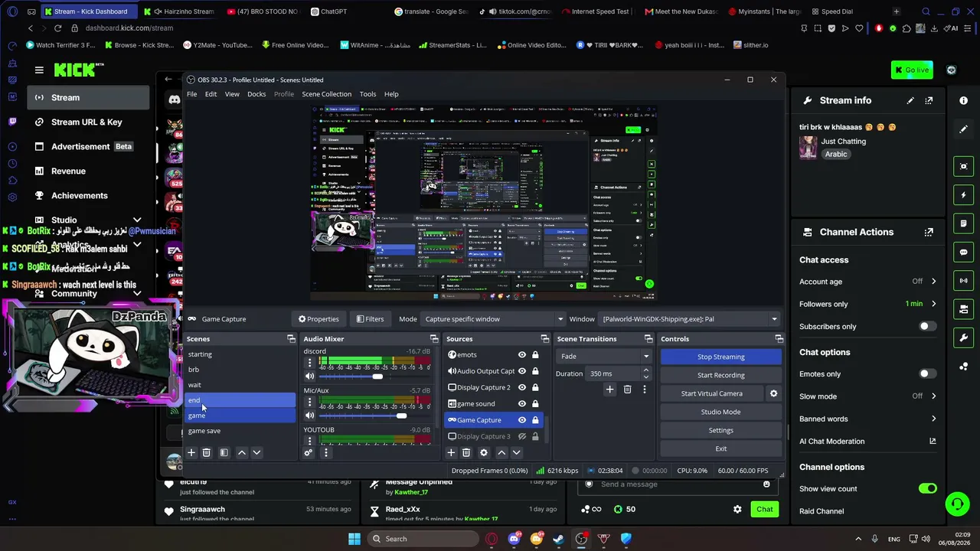Unlock the Game Capture source
Image resolution: width=980 pixels, height=551 pixels.
tap(535, 420)
